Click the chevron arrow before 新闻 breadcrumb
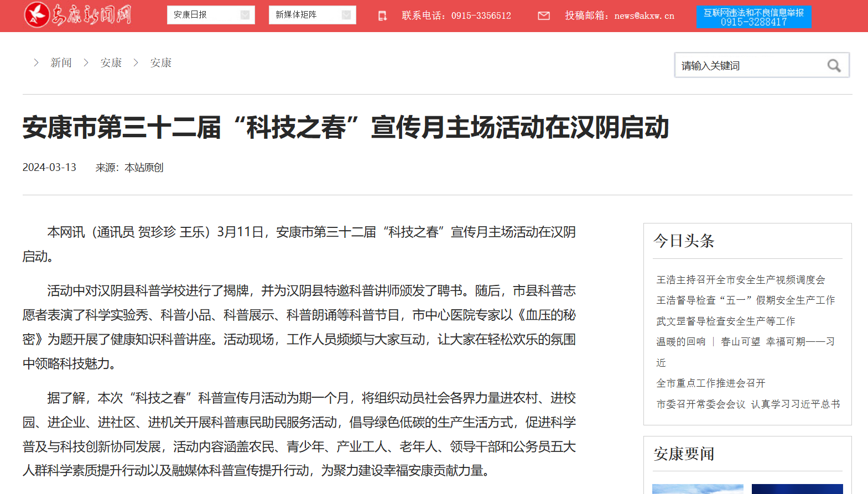The width and height of the screenshot is (868, 494). [x=36, y=63]
